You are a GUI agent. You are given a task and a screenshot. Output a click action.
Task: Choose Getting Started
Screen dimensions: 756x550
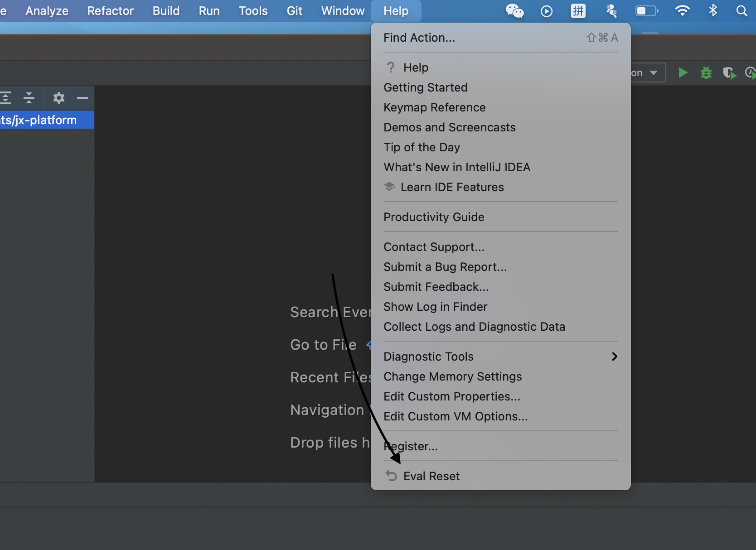[x=501, y=87]
